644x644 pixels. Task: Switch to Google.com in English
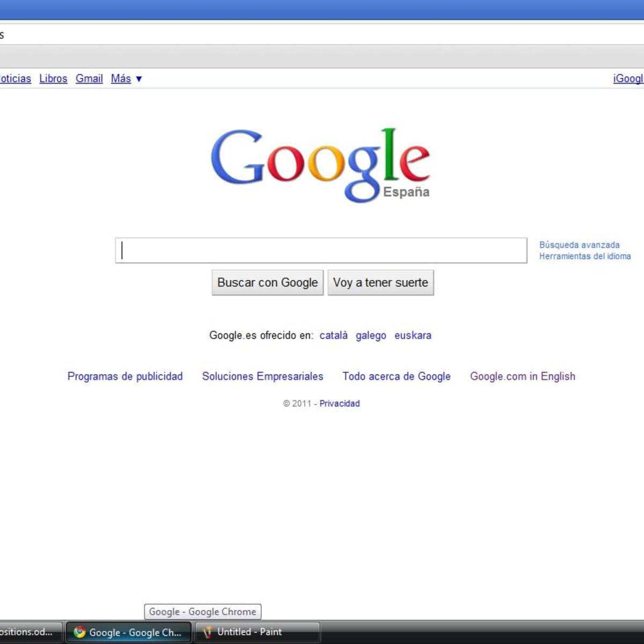click(522, 376)
